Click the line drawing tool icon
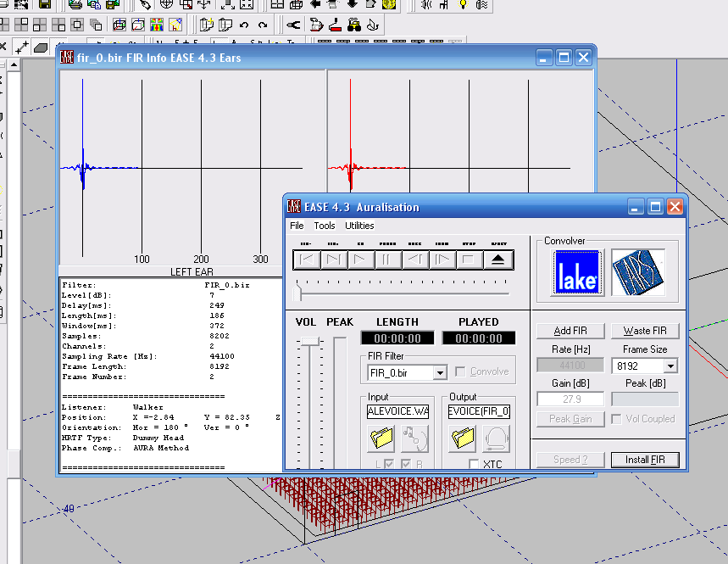This screenshot has height=564, width=728. tap(21, 47)
